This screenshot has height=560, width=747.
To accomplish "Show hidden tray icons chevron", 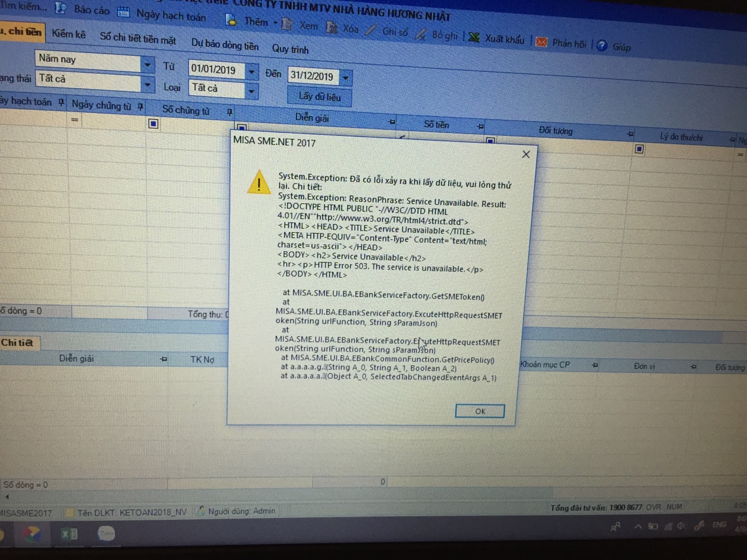I will [638, 527].
